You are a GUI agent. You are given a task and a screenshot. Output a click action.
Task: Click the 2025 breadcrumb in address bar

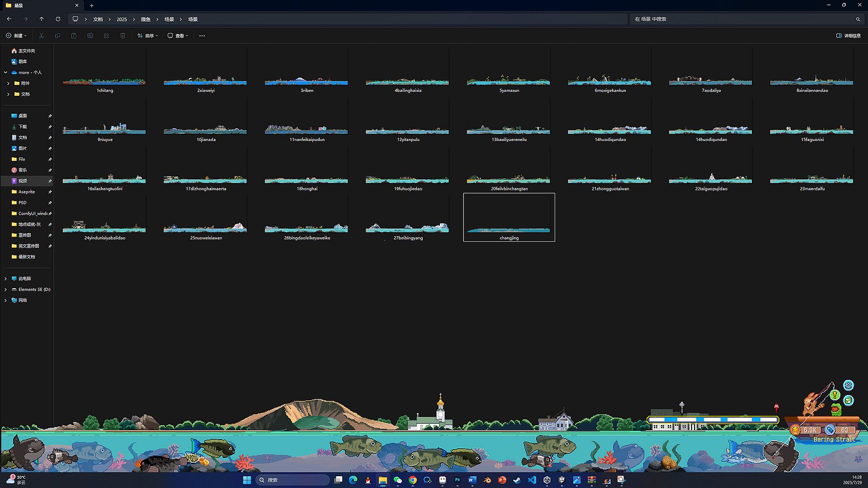tap(122, 19)
